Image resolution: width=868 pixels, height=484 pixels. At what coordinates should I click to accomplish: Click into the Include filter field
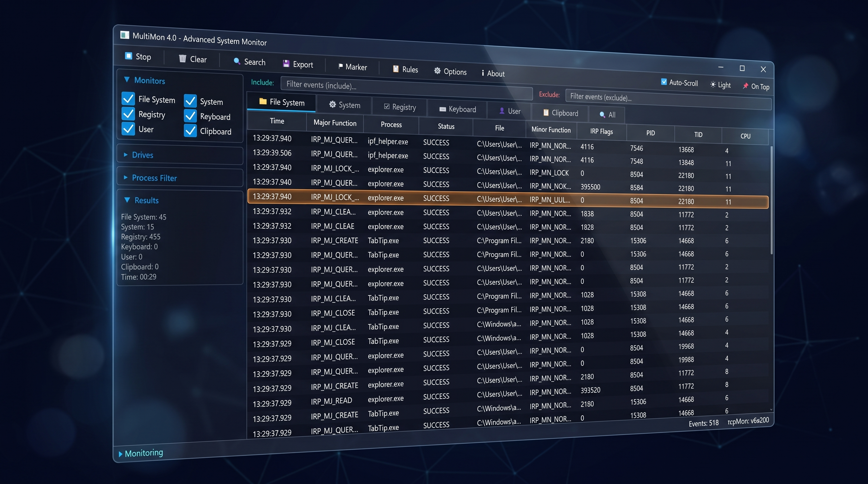tap(406, 89)
